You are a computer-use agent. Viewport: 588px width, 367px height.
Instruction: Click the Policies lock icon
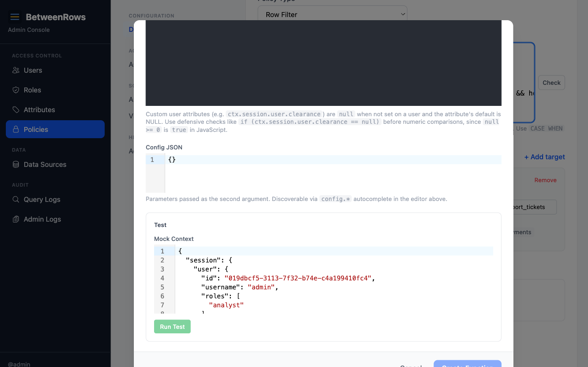[x=16, y=130]
